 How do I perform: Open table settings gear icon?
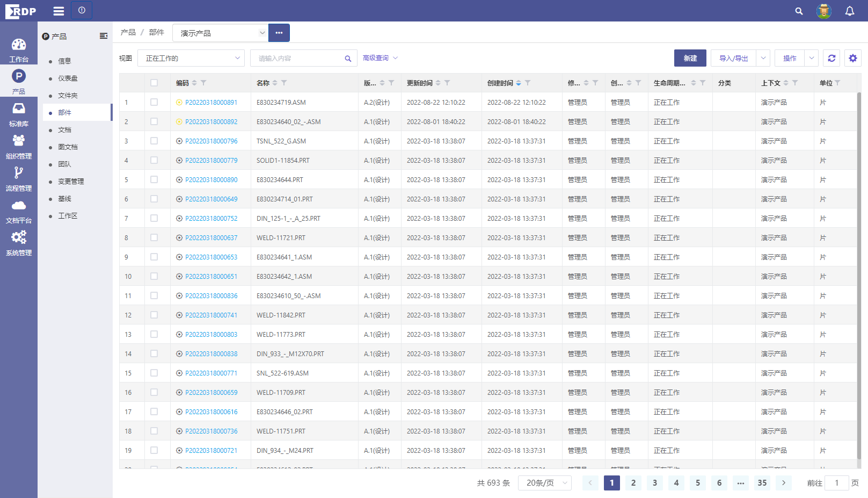(x=853, y=58)
